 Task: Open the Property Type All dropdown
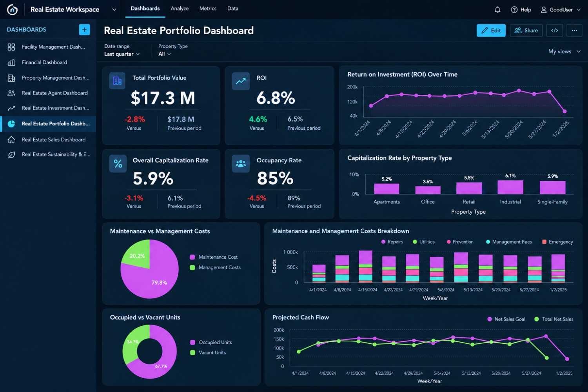(x=165, y=54)
